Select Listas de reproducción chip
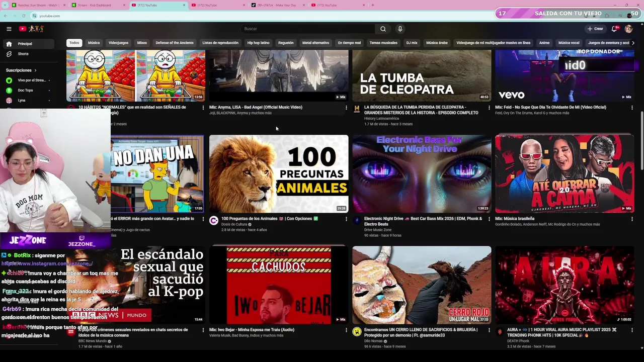Viewport: 644px width, 362px height. pos(220,43)
